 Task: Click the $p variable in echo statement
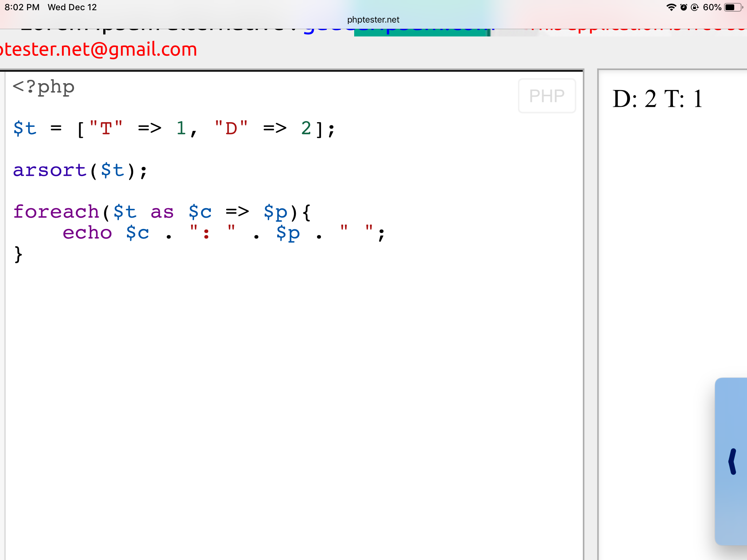pos(288,233)
